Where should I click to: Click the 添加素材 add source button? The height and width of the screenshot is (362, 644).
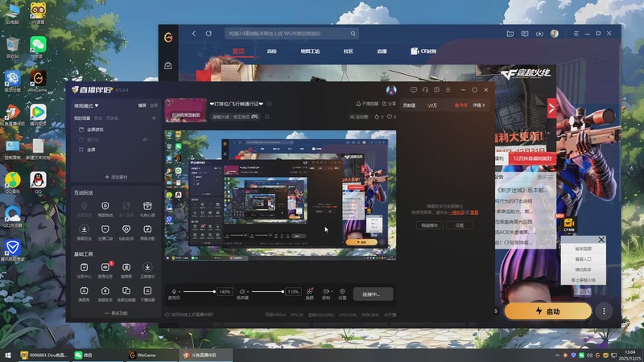[x=116, y=177]
